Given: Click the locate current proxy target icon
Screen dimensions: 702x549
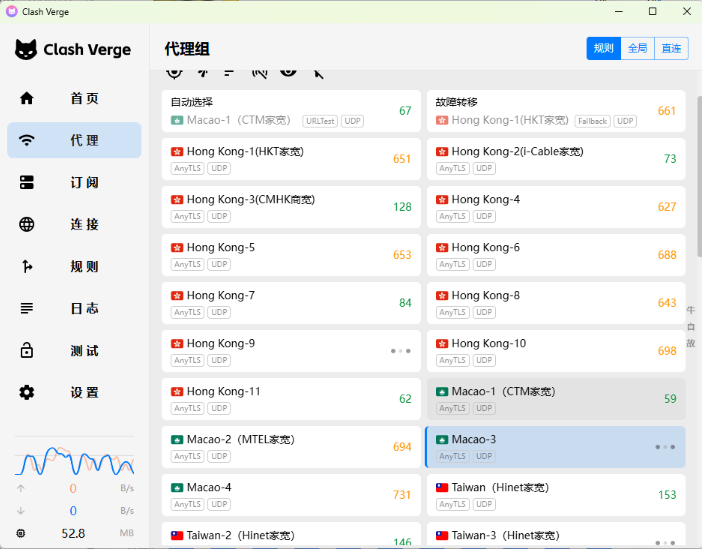Looking at the screenshot, I should coord(174,71).
